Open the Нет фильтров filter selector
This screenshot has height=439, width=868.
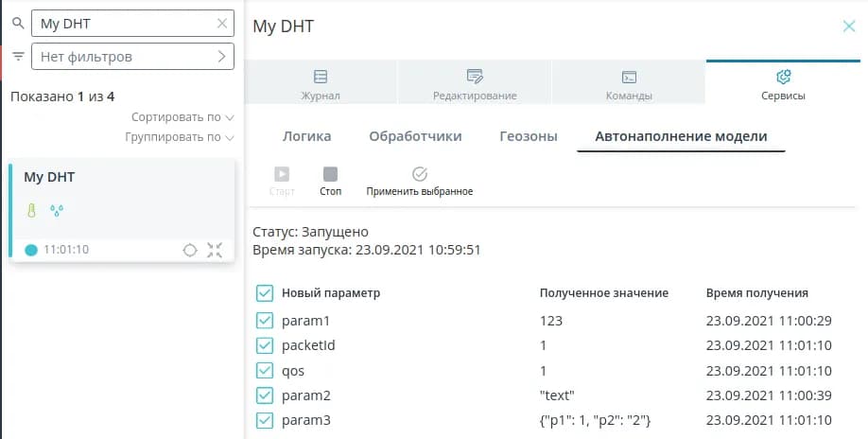click(x=132, y=57)
